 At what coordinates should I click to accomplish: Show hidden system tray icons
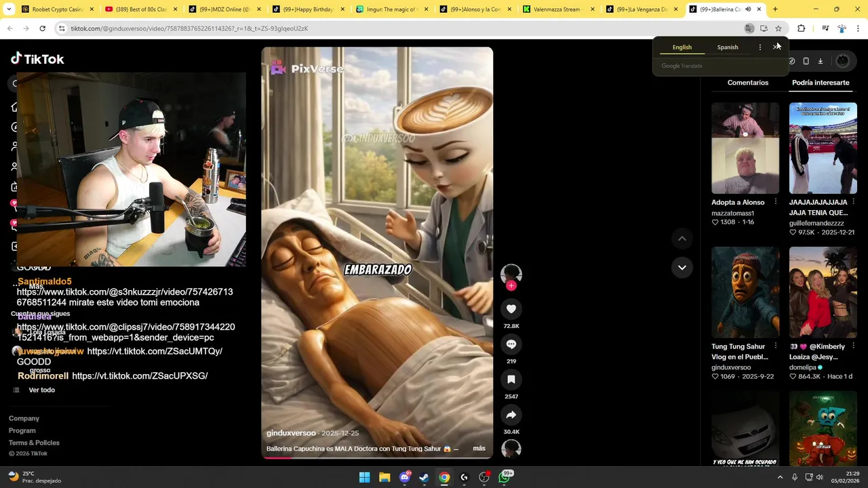tap(780, 477)
